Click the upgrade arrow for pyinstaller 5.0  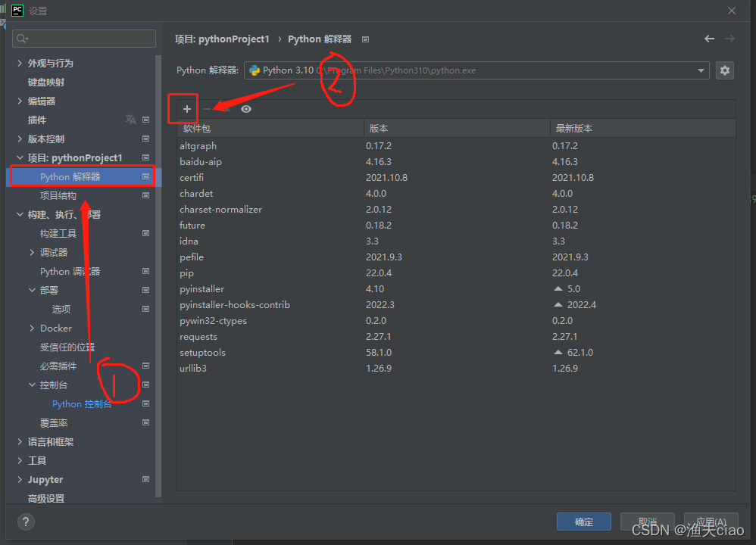[558, 288]
